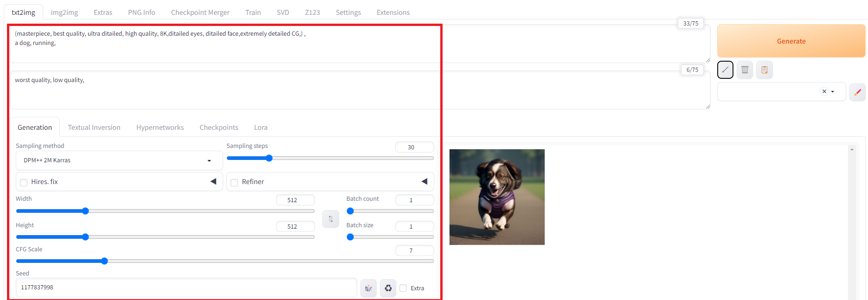
Task: Enable the Refiner checkbox
Action: (x=234, y=182)
